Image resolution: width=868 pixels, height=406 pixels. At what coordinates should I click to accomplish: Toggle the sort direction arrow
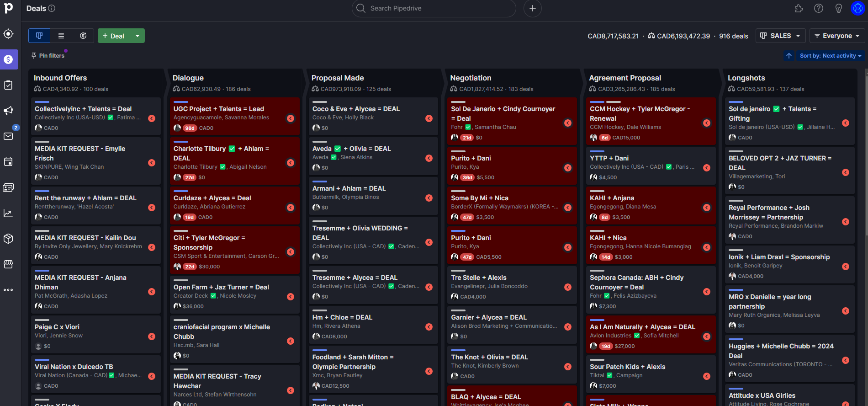(789, 56)
